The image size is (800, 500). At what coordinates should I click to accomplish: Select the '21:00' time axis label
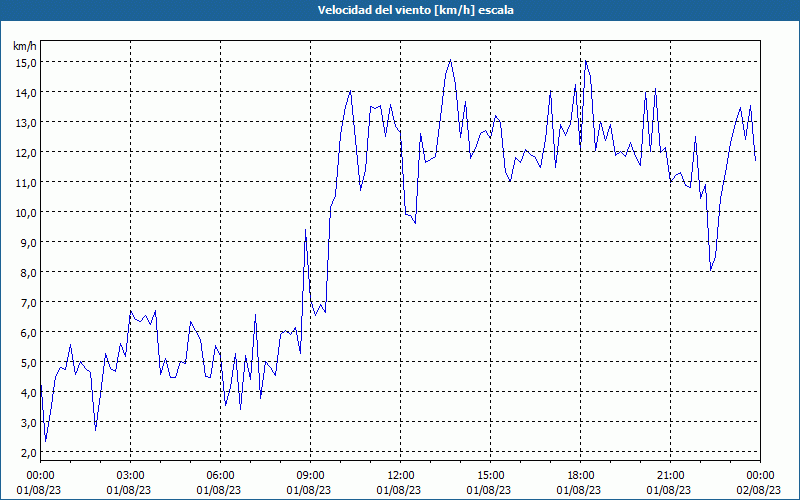[670, 476]
